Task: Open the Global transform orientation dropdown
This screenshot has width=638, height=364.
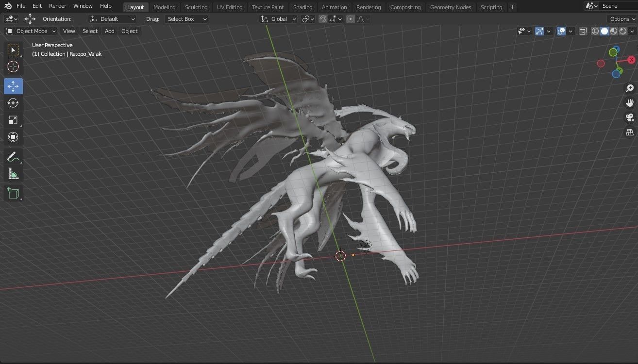Action: 278,19
